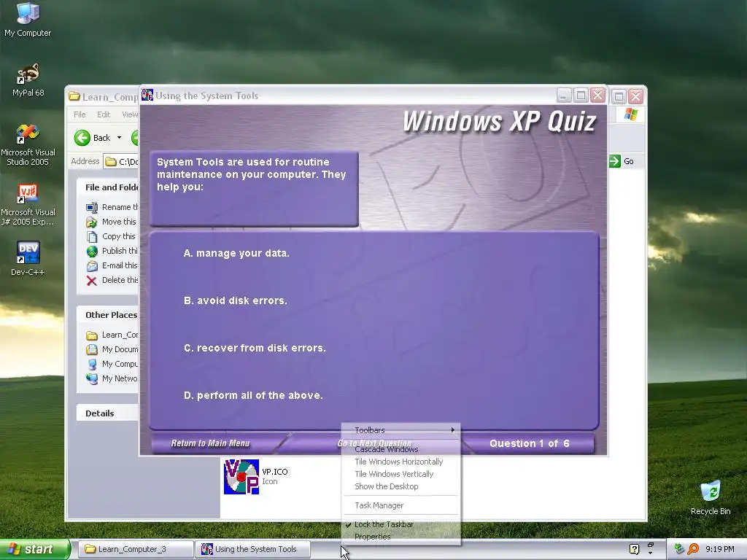Click the VP.ICO file icon
This screenshot has height=560, width=747.
241,477
